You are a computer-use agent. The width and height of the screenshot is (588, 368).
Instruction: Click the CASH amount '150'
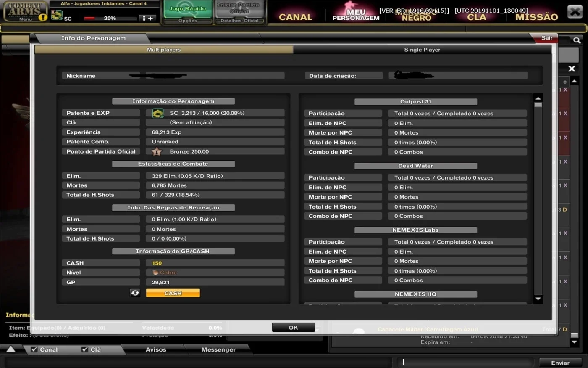tap(157, 263)
